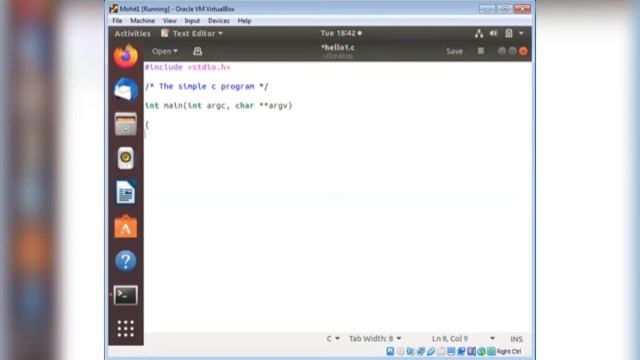This screenshot has height=360, width=640.
Task: Click the new document icon beside Open
Action: click(198, 51)
